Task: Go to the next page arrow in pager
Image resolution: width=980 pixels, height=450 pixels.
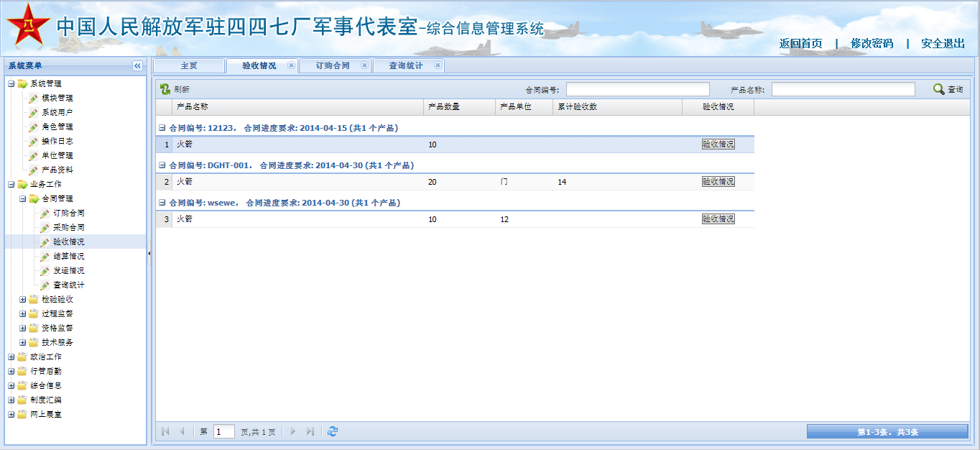Action: click(292, 431)
